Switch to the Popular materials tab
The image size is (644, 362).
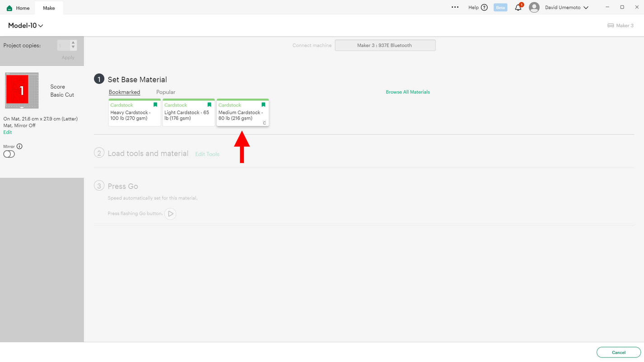pos(166,92)
